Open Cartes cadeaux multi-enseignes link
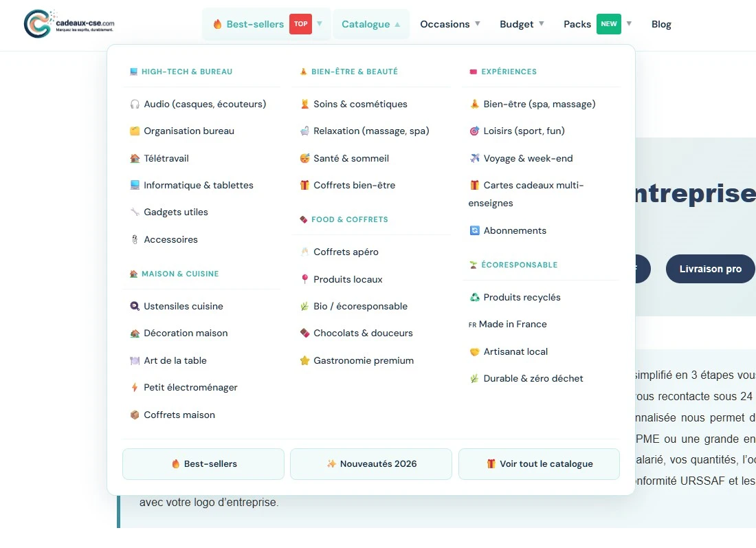 click(x=526, y=195)
